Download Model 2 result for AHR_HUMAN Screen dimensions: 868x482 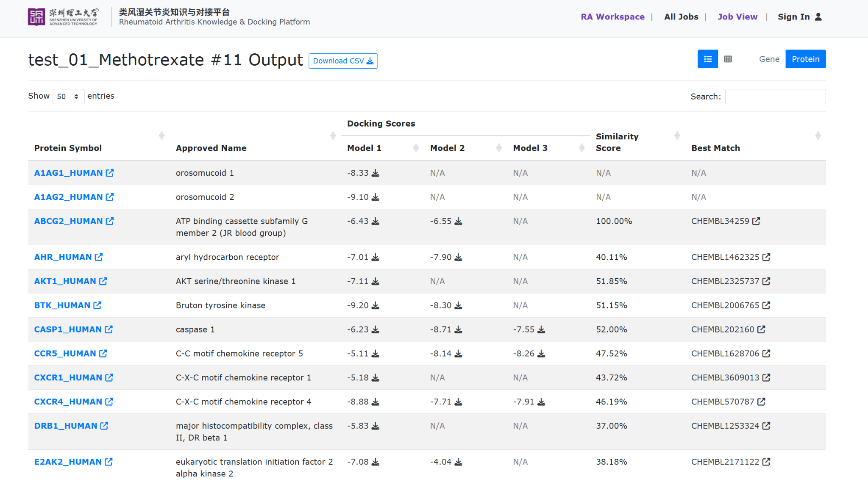click(459, 258)
